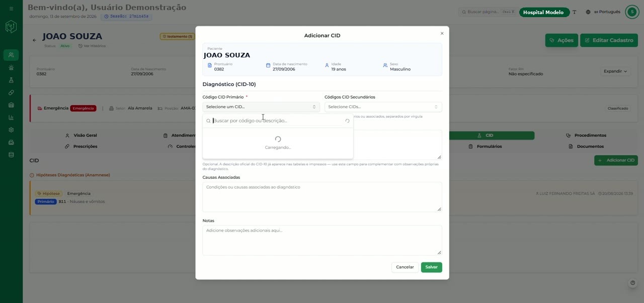Switch to the Procedimentos tab

tap(586, 135)
